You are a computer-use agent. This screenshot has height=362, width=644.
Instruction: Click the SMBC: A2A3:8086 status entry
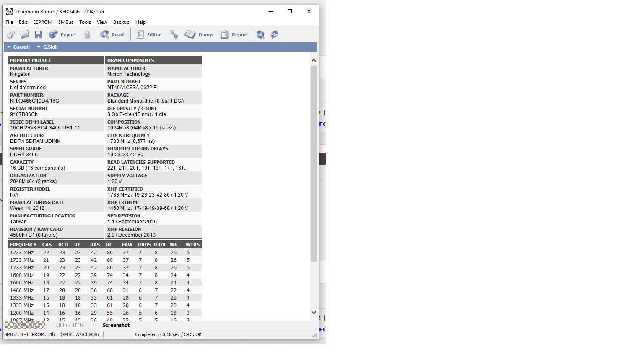point(80,334)
